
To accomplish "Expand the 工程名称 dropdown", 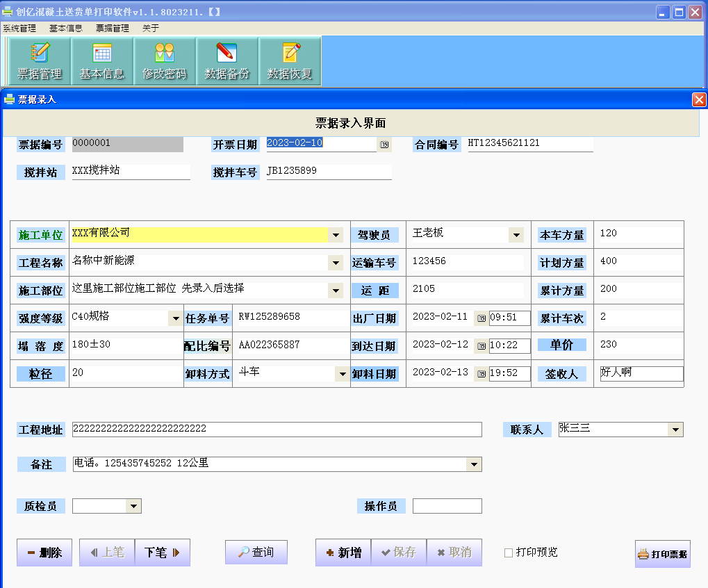I will tap(336, 263).
